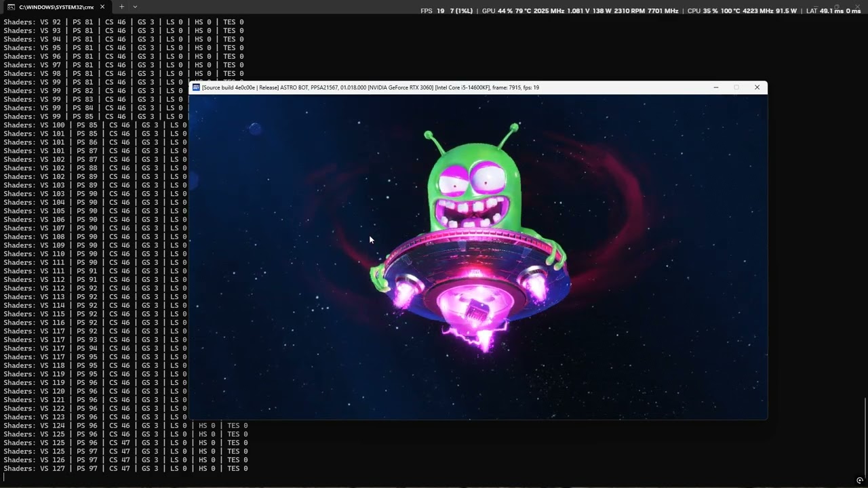This screenshot has height=488, width=868.
Task: Click the GPU temperature 79 °C value
Action: [524, 11]
